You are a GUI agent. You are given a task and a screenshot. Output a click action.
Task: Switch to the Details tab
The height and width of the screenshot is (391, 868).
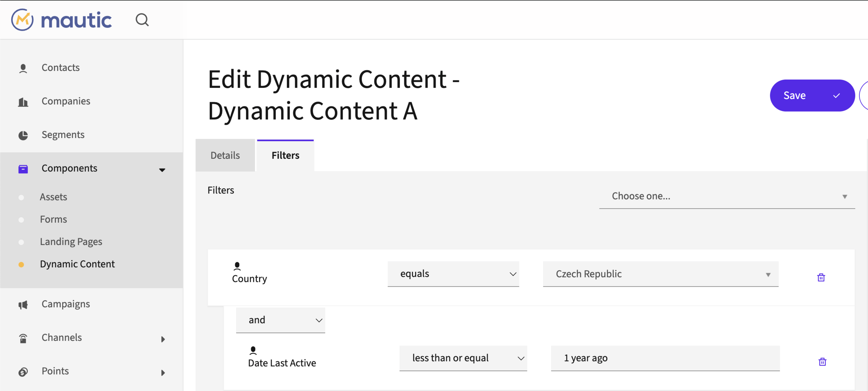[x=225, y=155]
